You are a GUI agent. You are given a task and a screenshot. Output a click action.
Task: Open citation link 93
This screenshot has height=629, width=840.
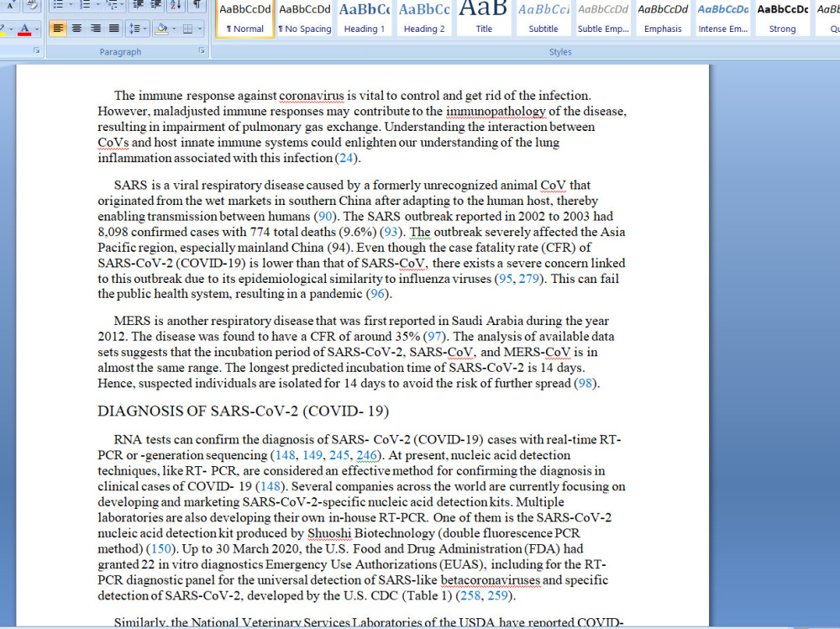[x=391, y=232]
